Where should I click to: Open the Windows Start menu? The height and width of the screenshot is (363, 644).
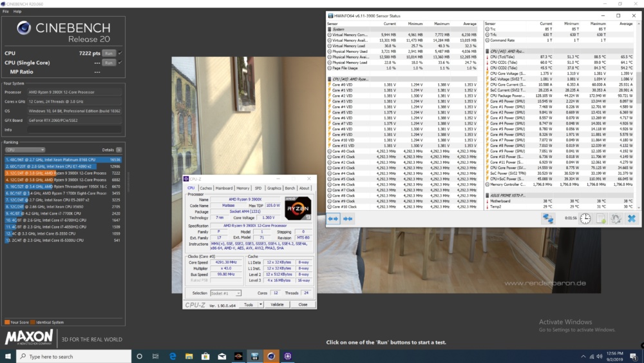(x=8, y=357)
